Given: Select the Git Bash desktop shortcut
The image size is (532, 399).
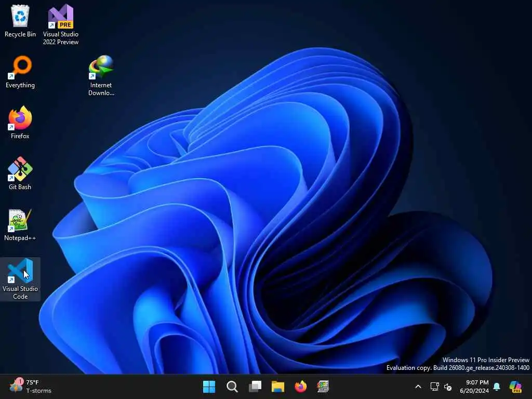Looking at the screenshot, I should click(x=20, y=174).
